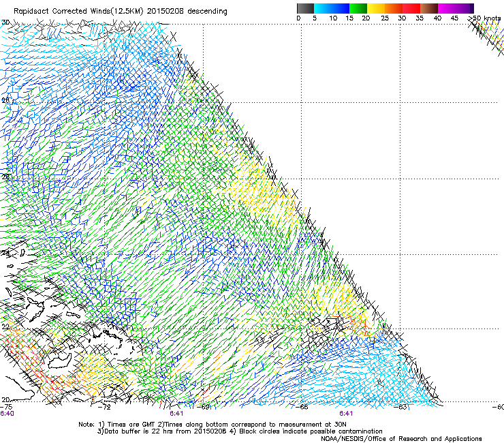The height and width of the screenshot is (443, 504).
Task: Click the latitude '26' label on map edge
Action: (x=5, y=177)
